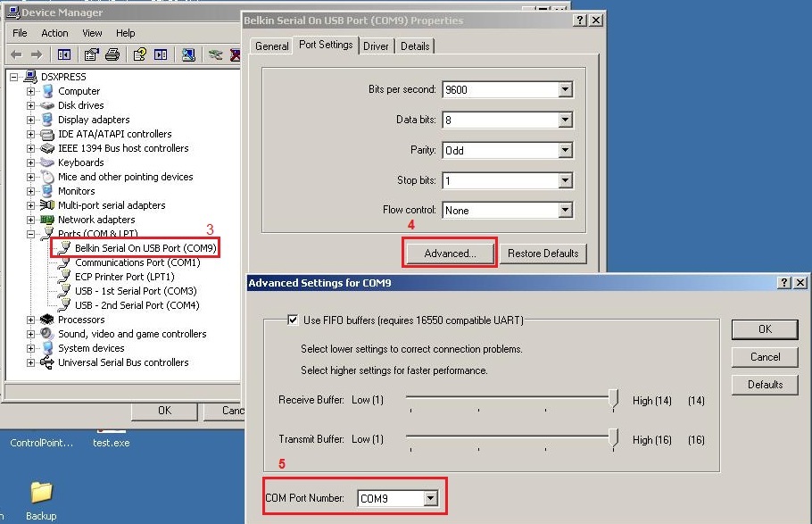Expand the Network adapters tree node
The image size is (812, 524).
(29, 219)
